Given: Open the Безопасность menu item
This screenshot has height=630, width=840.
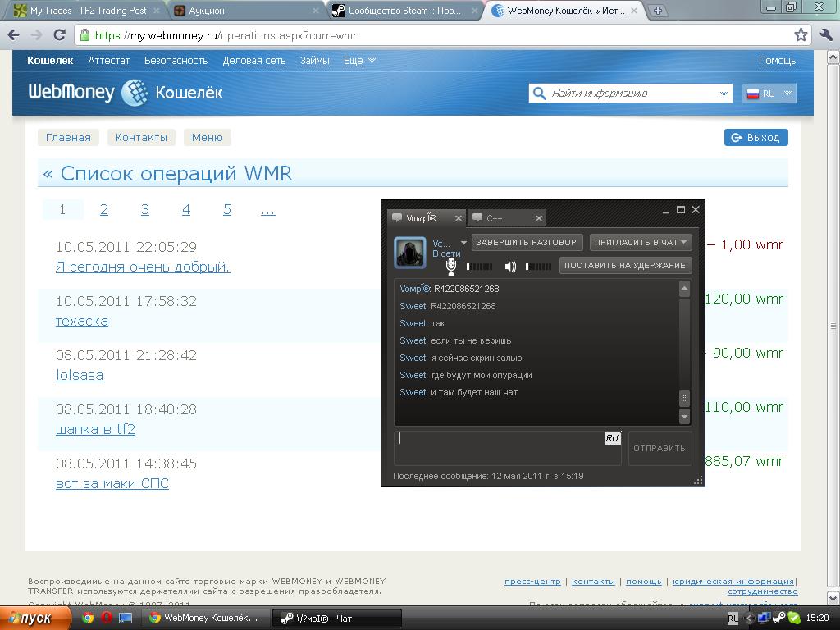Looking at the screenshot, I should [176, 61].
